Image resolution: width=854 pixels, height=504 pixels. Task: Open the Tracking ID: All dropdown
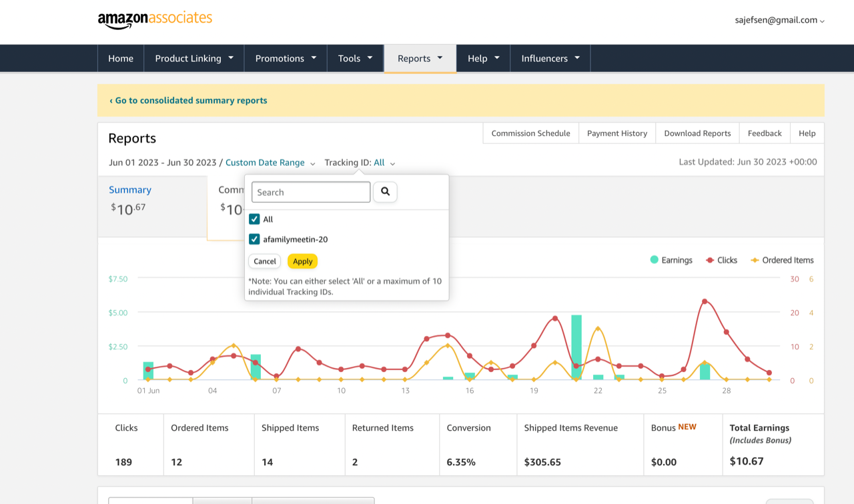point(360,163)
